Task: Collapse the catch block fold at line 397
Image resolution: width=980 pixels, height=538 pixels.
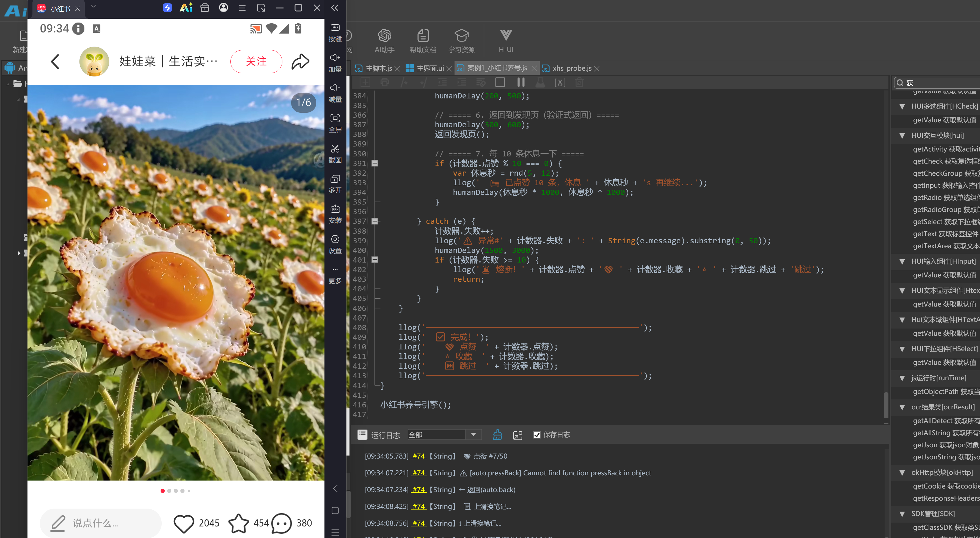Action: 375,221
